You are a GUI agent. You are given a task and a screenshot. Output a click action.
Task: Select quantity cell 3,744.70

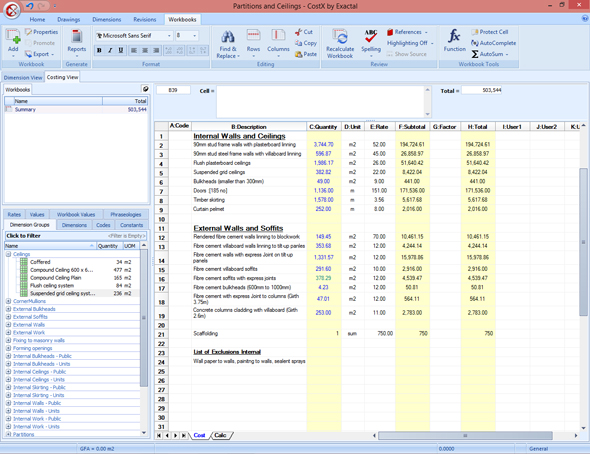click(324, 144)
